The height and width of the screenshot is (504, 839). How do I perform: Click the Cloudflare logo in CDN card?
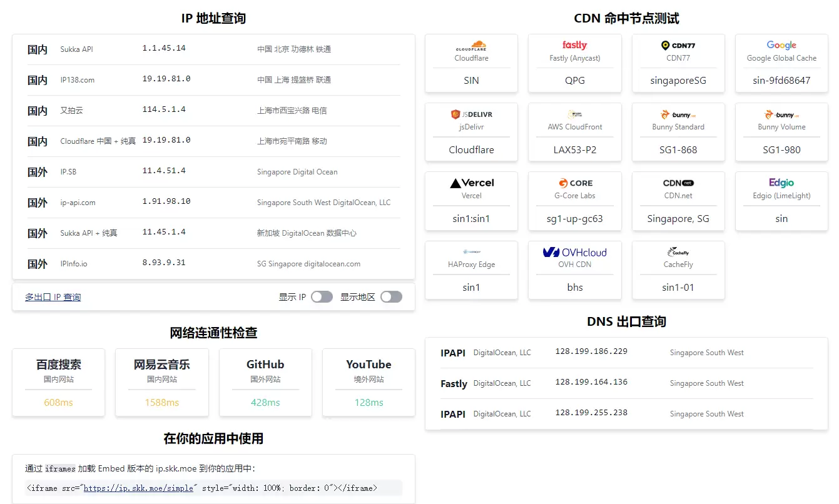[471, 46]
